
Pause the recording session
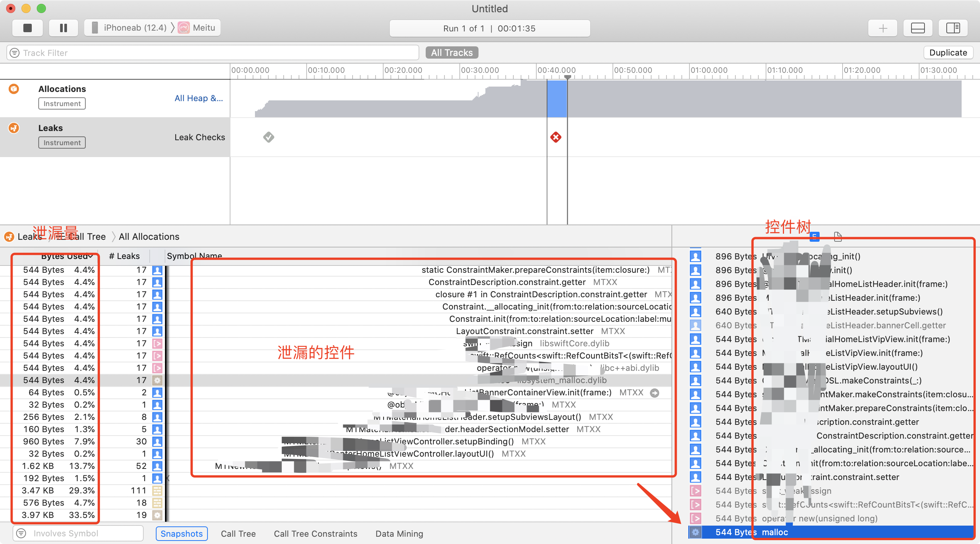click(64, 28)
